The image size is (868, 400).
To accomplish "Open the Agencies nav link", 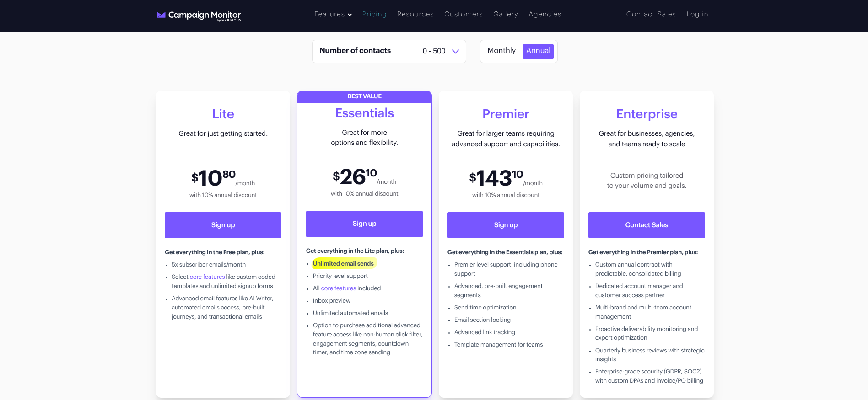I will (x=545, y=14).
